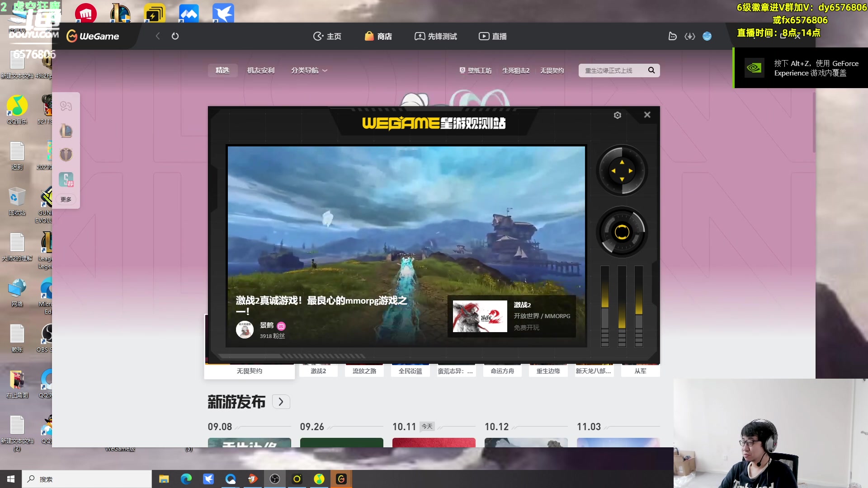Open the helmet game icon in sidebar
The image size is (868, 488).
point(66,155)
